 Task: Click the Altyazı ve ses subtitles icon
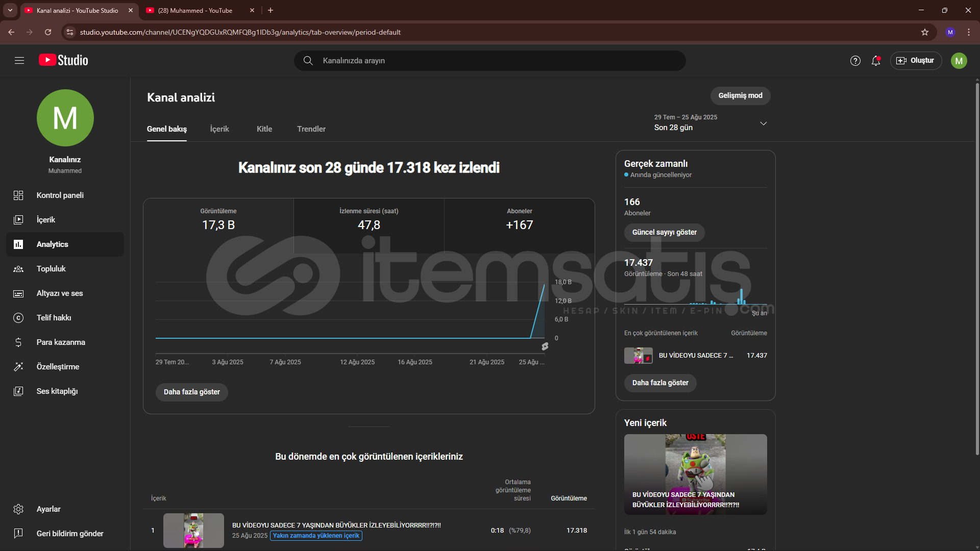click(x=18, y=293)
